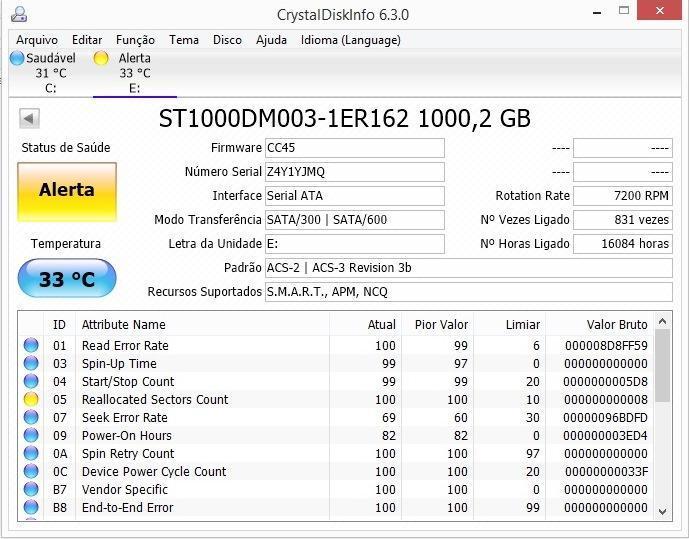Click the Serial Number field
The height and width of the screenshot is (539, 689).
(354, 172)
